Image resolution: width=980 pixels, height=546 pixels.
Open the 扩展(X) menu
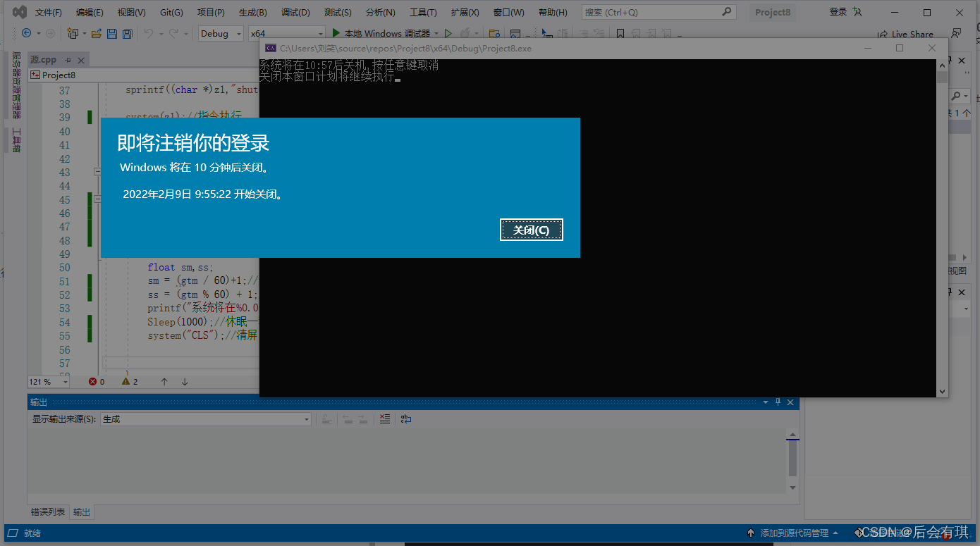tap(465, 13)
